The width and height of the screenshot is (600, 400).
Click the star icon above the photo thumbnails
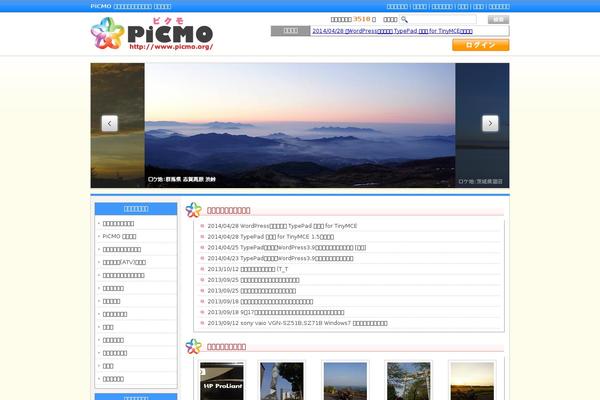click(x=194, y=346)
